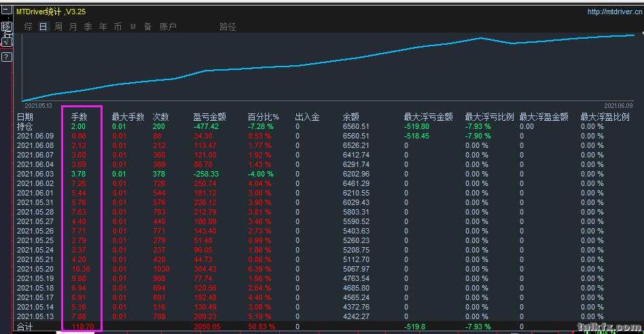Viewport: 644px width, 334px height.
Task: Switch to the 季 quarterly tab
Action: [88, 26]
